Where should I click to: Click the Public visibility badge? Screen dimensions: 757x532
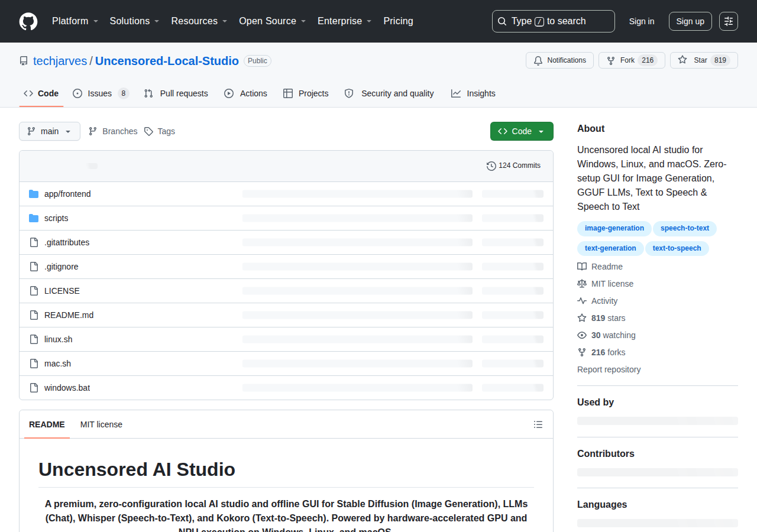click(257, 61)
